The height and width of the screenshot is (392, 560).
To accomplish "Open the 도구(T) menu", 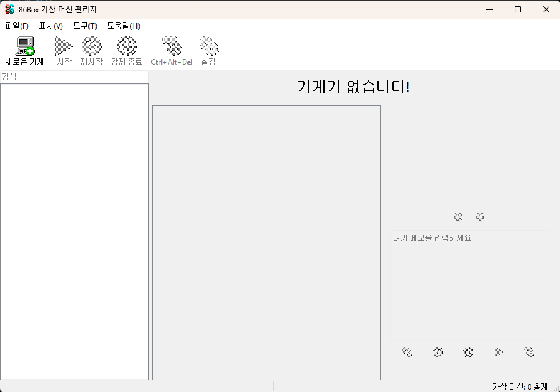I will pyautogui.click(x=85, y=26).
